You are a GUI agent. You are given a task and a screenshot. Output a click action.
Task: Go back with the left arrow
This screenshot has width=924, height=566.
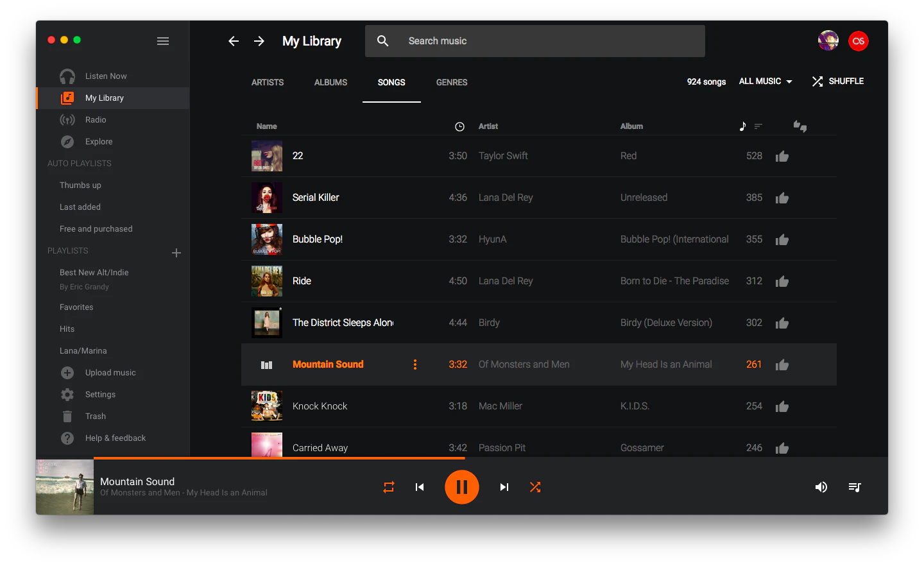(234, 41)
